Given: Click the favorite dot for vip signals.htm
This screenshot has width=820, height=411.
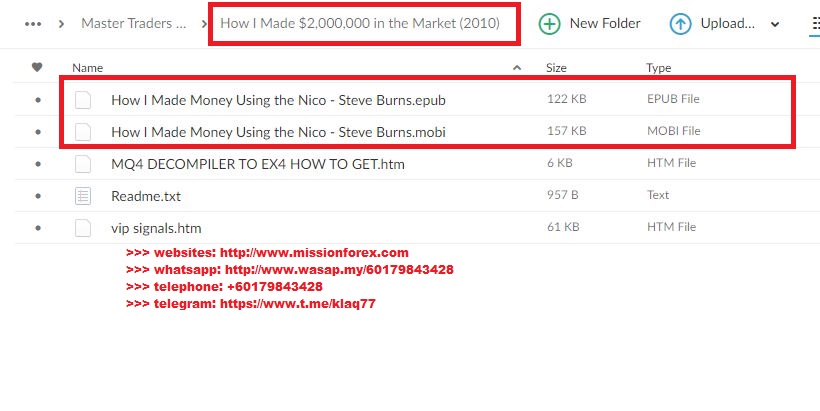Looking at the screenshot, I should tap(38, 228).
